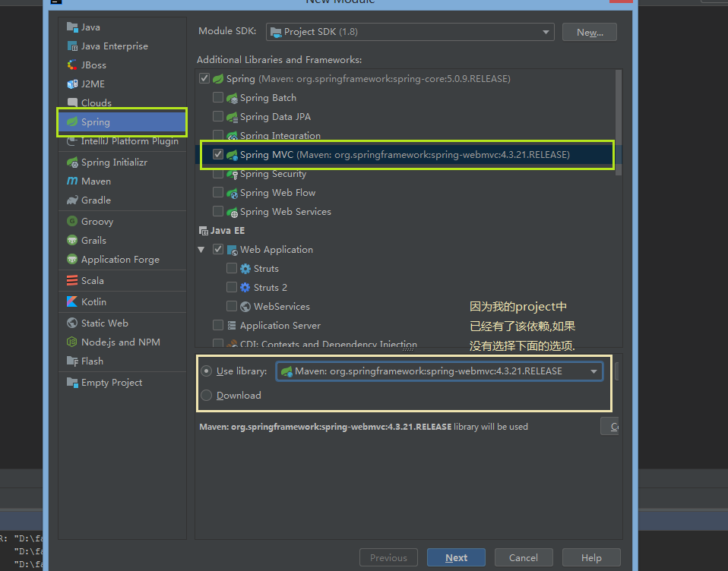
Task: Choose Node.js and NPM module type
Action: tap(122, 342)
